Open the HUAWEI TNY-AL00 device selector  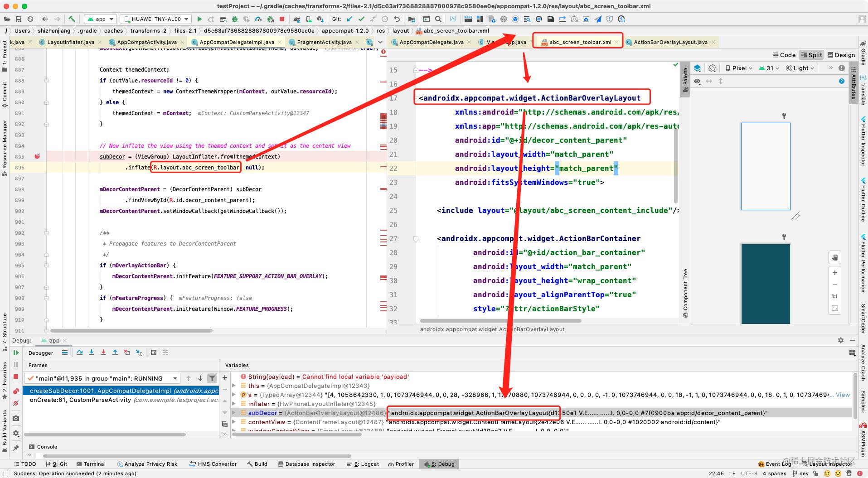coord(154,19)
